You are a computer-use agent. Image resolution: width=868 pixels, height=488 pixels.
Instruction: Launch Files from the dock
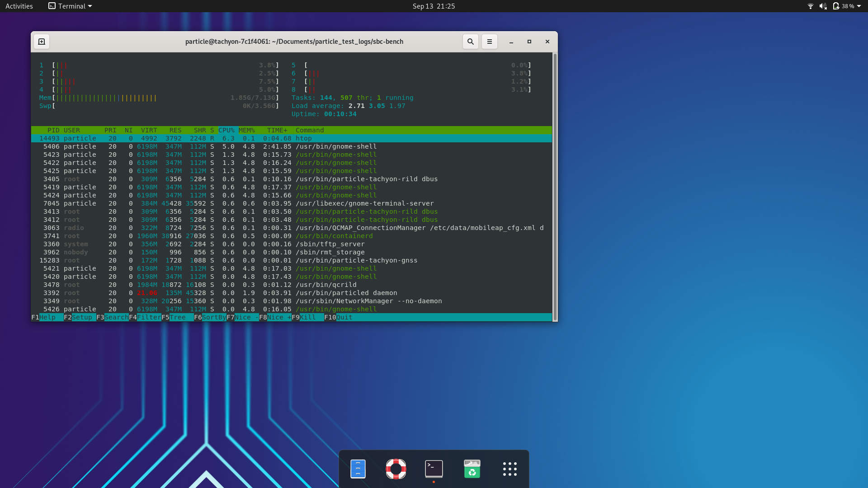pos(358,469)
